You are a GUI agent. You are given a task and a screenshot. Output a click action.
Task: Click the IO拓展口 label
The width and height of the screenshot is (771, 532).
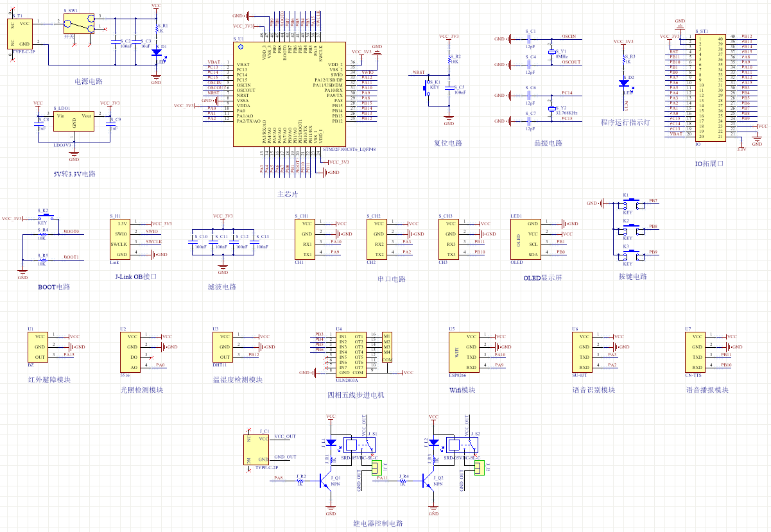(x=709, y=164)
